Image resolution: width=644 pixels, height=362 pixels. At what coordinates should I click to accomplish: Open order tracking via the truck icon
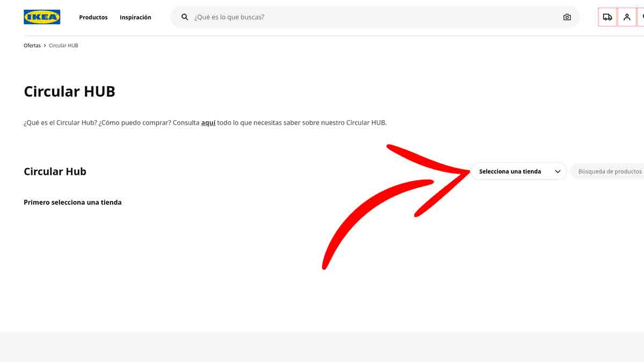coord(607,17)
